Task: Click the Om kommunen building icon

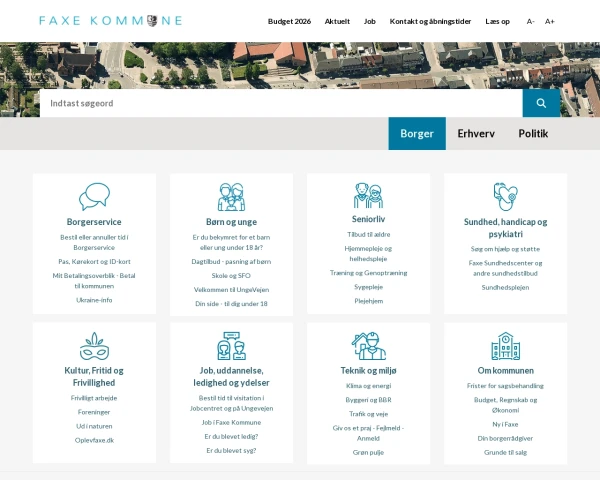Action: [x=505, y=346]
